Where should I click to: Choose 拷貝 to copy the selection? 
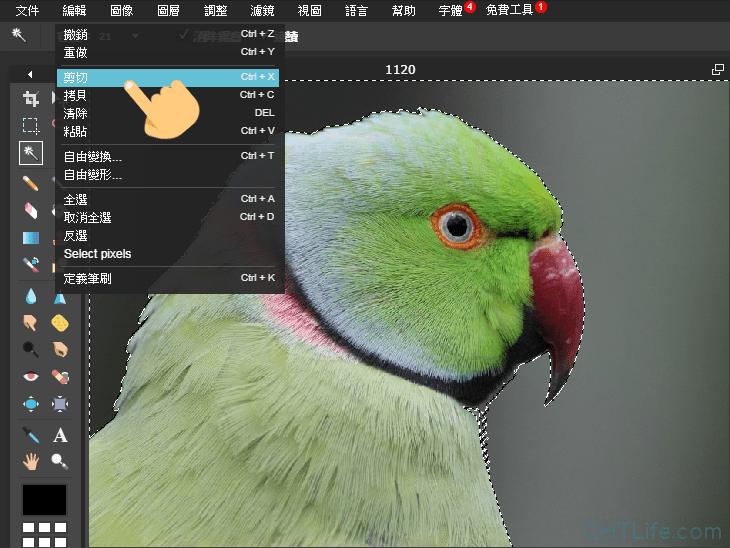click(168, 95)
